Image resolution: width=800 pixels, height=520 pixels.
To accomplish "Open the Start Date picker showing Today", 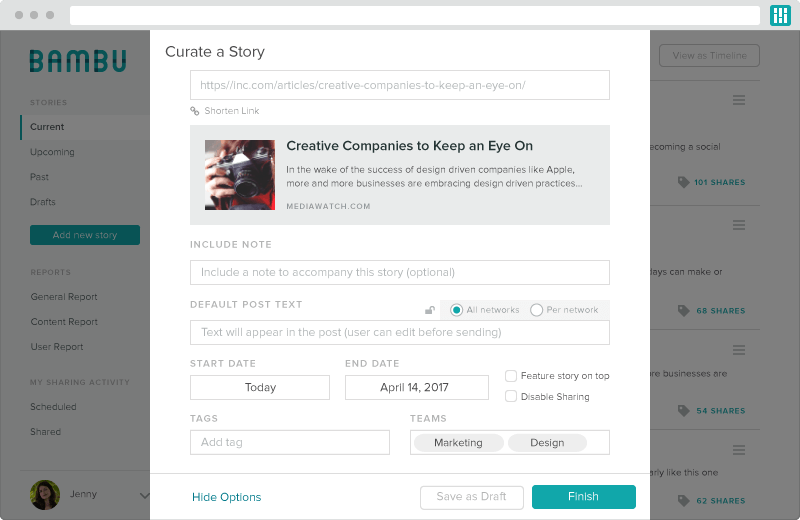I will coord(260,388).
